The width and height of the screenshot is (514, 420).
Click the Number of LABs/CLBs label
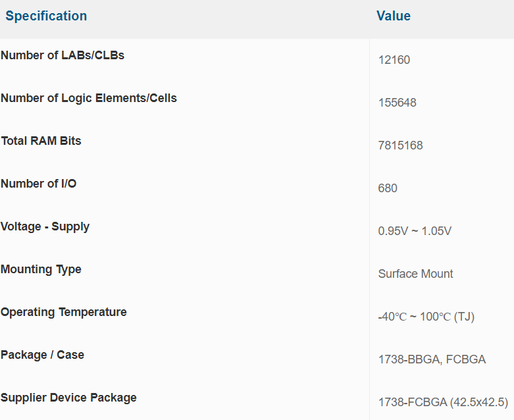click(x=63, y=55)
